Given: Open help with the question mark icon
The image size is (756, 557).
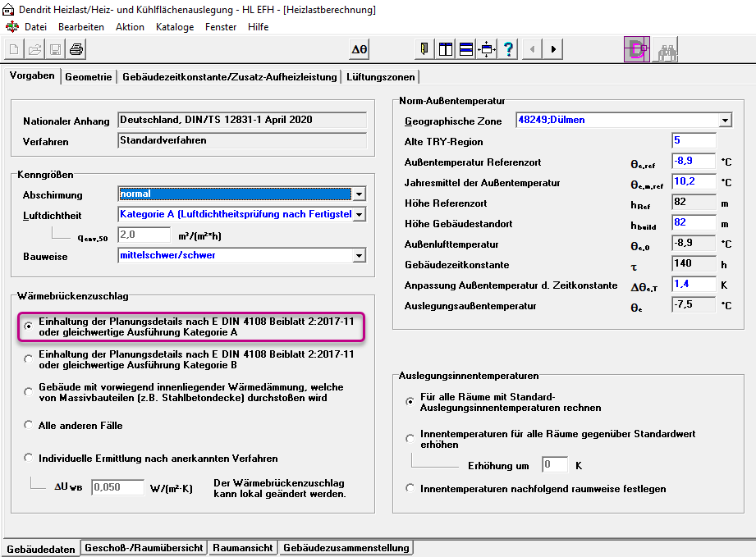Looking at the screenshot, I should 508,49.
